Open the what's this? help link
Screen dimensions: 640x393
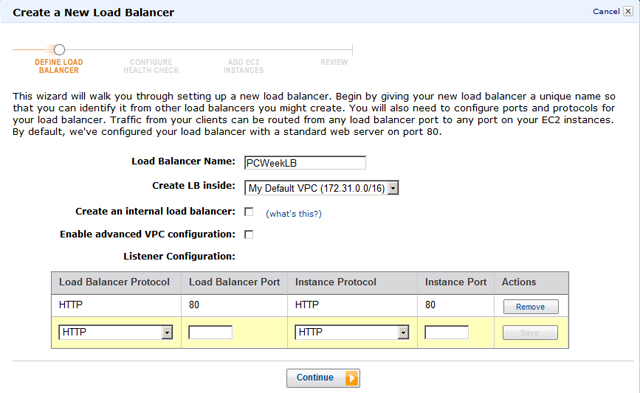coord(293,214)
